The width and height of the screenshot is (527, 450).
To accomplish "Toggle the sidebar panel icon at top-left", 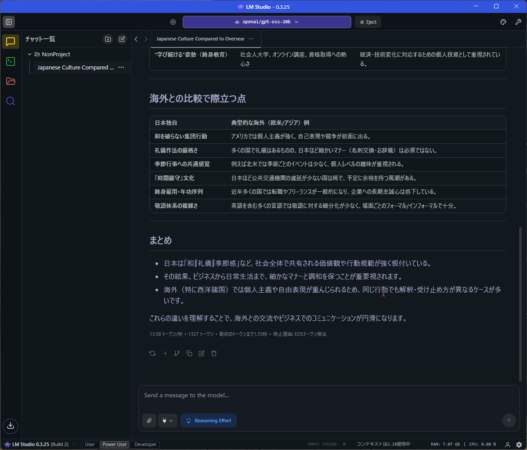I will [9, 22].
